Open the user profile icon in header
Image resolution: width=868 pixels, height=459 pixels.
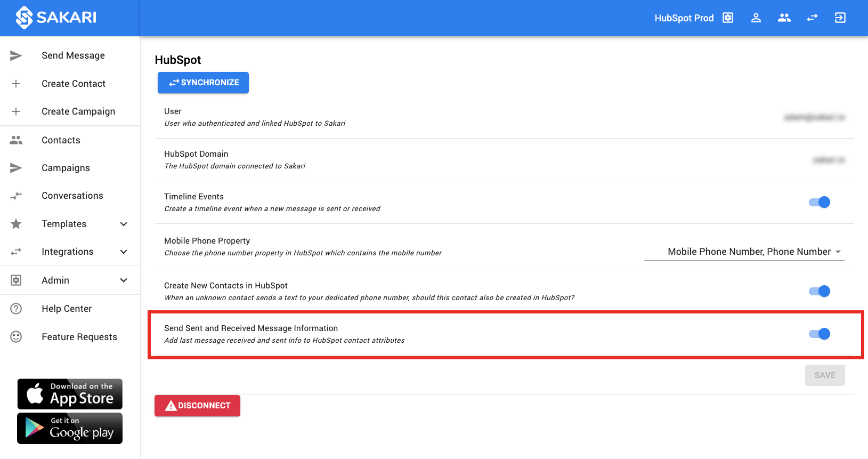756,18
